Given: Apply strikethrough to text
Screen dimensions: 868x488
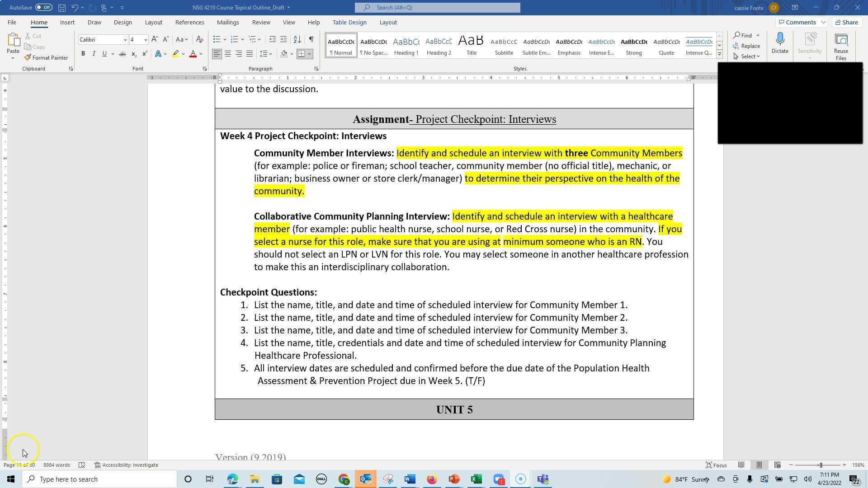Looking at the screenshot, I should [122, 53].
